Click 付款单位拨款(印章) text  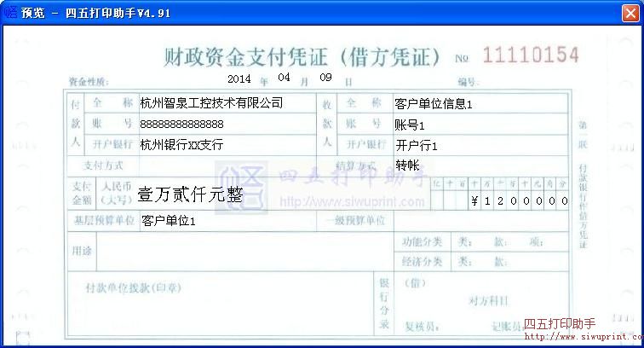[133, 288]
